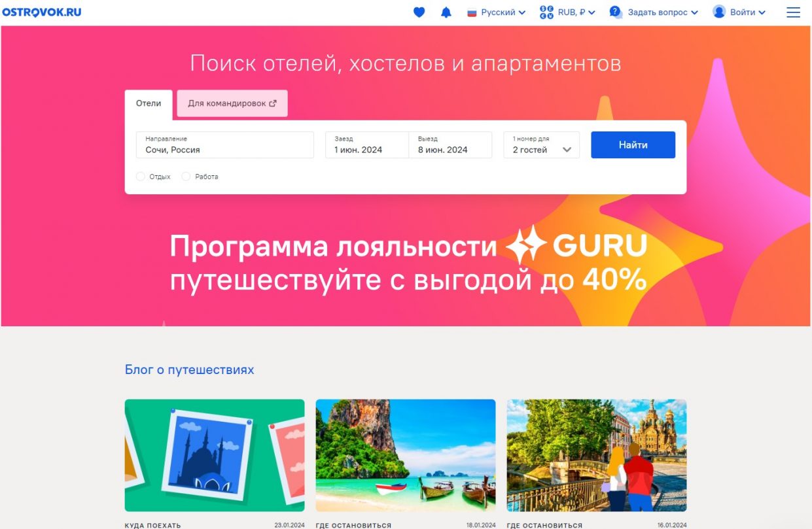The image size is (812, 529).
Task: Expand the Русский language dropdown
Action: pos(503,12)
